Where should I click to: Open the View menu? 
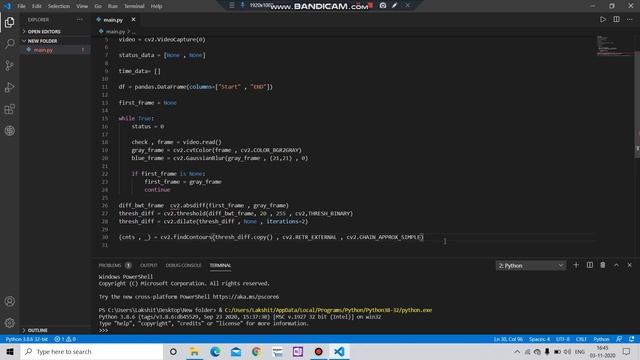(82, 6)
